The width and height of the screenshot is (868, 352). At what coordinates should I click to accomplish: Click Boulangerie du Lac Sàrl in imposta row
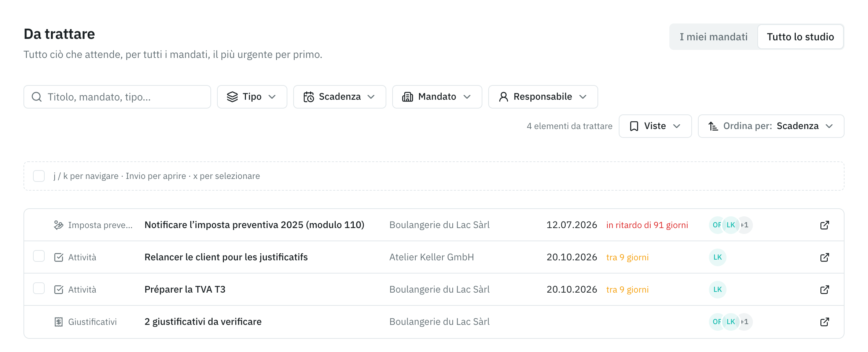point(439,225)
